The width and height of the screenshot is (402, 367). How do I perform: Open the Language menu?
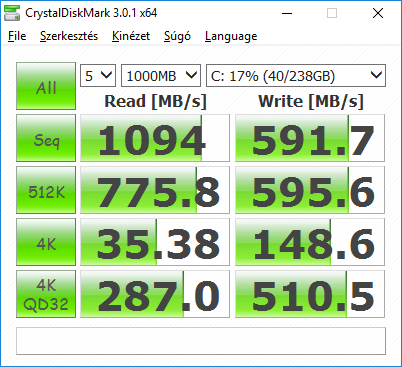click(231, 36)
